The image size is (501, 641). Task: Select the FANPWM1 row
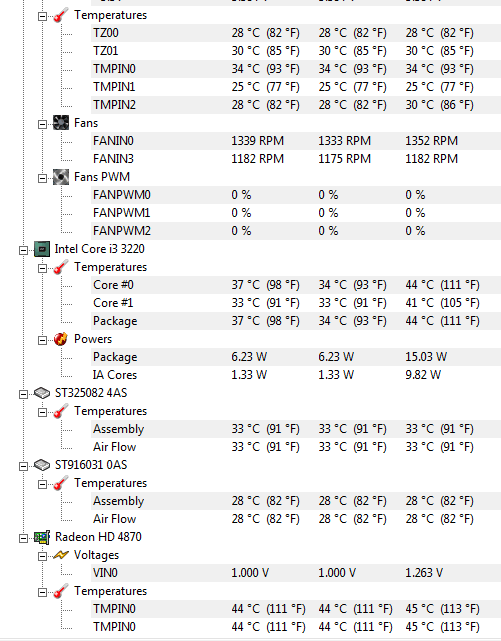coord(296,213)
